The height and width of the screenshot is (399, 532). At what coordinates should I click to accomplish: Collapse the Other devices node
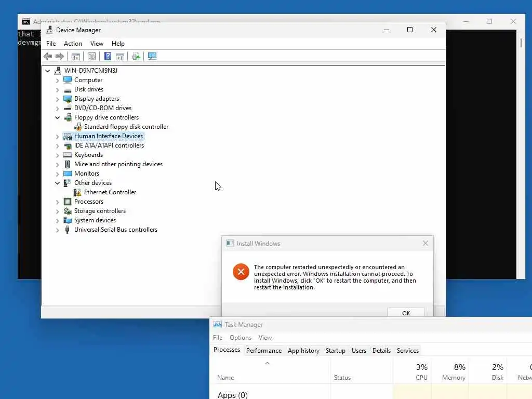pyautogui.click(x=57, y=183)
